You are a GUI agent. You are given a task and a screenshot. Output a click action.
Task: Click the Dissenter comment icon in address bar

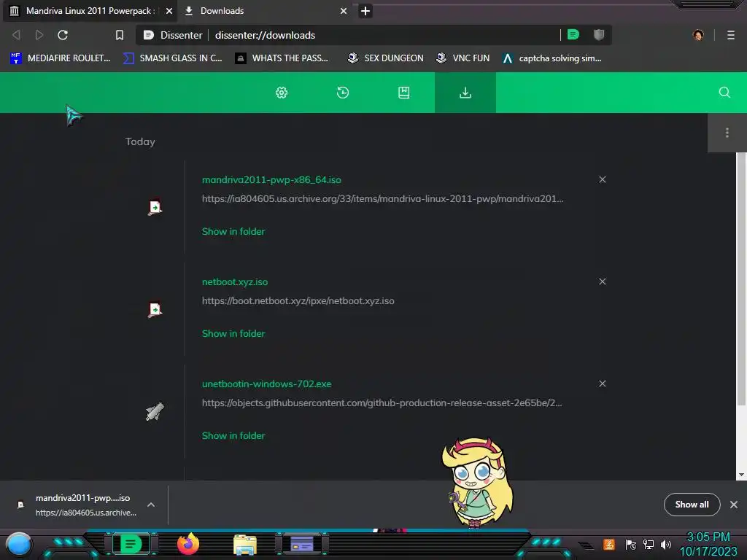(573, 35)
